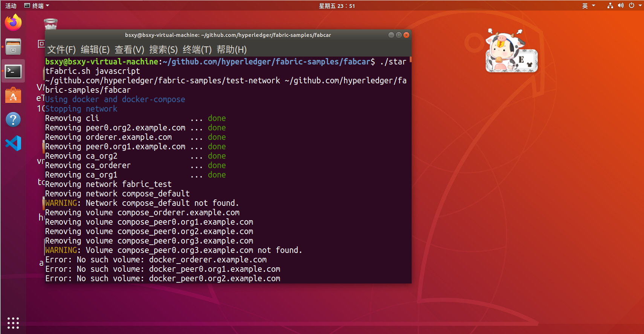Click the network status icon in top bar
The height and width of the screenshot is (334, 644).
click(x=610, y=6)
